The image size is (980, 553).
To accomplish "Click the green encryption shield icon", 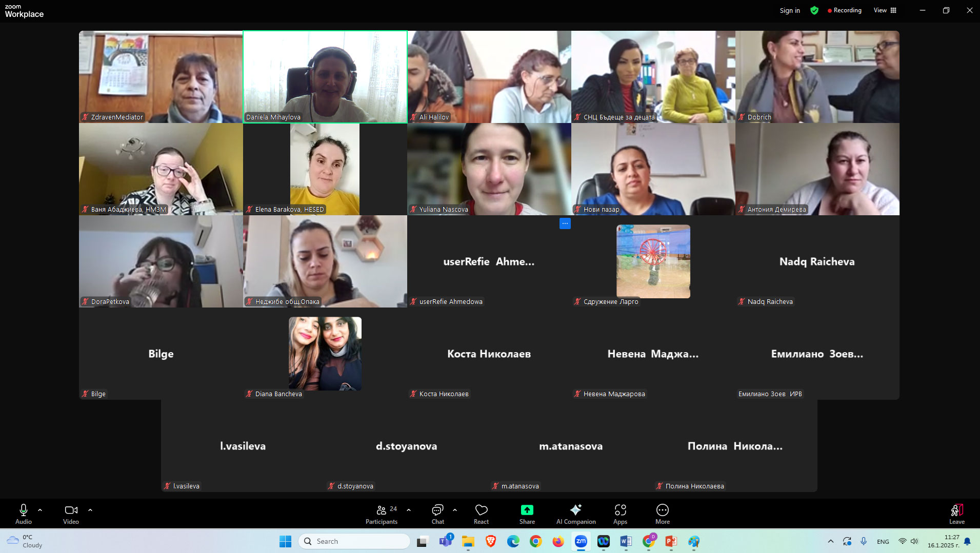I will pyautogui.click(x=814, y=10).
